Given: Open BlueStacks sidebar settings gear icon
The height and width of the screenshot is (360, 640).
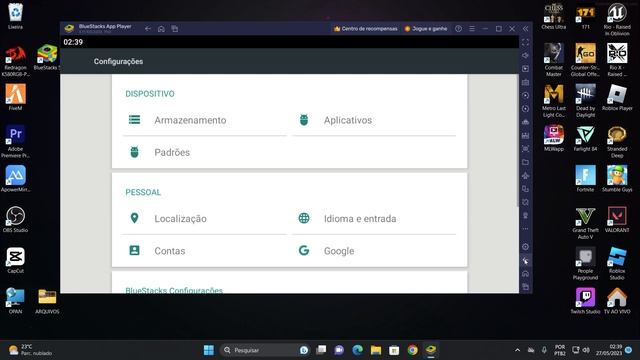Looking at the screenshot, I should click(526, 247).
